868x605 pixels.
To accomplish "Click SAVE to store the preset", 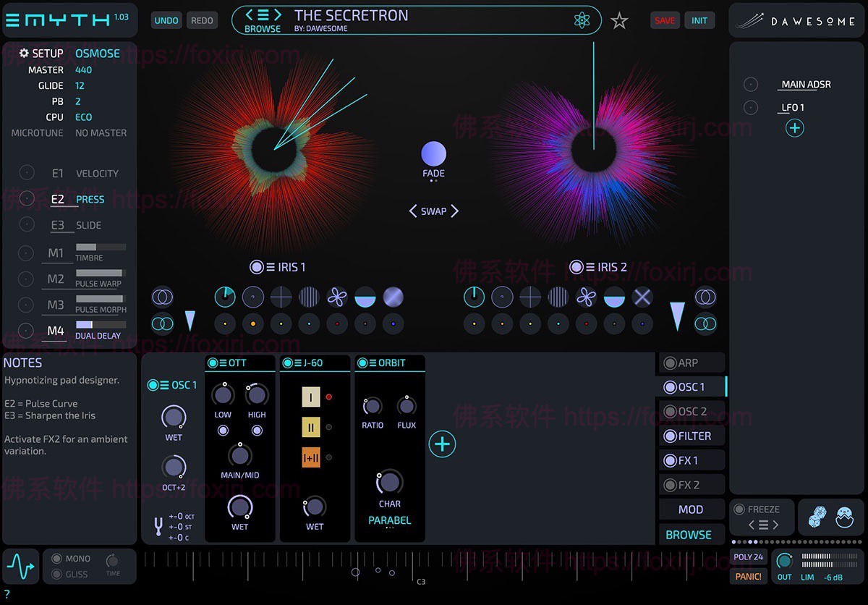I will click(x=664, y=20).
